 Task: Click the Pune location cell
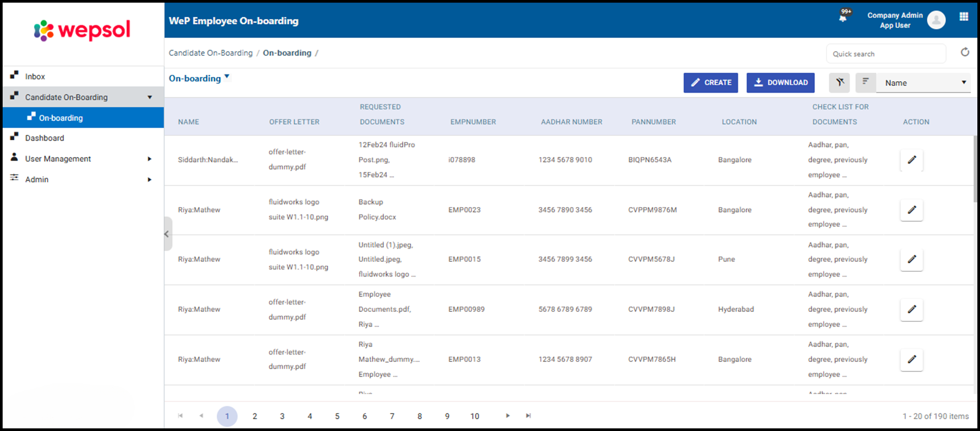coord(726,259)
